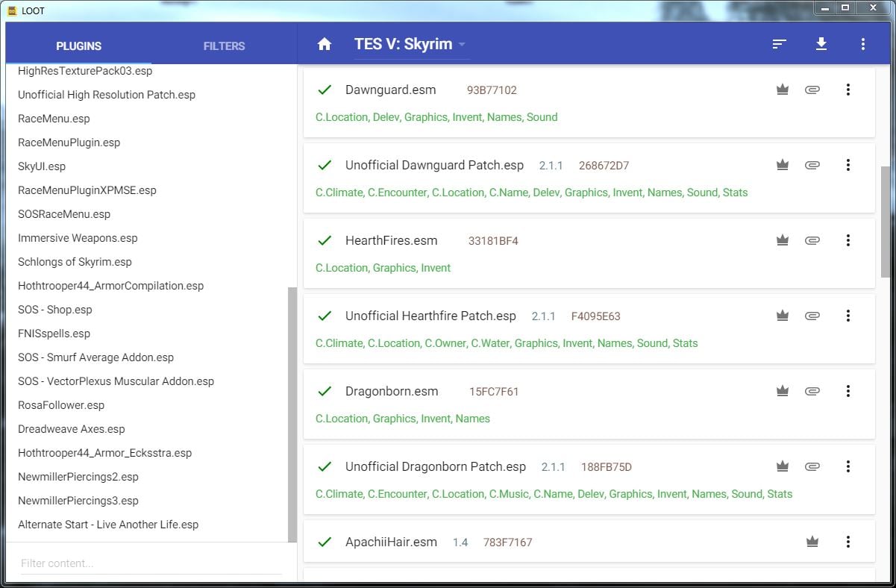Open three-dot menu for Dragonborn.esm
Viewport: 896px width, 588px height.
pos(848,391)
